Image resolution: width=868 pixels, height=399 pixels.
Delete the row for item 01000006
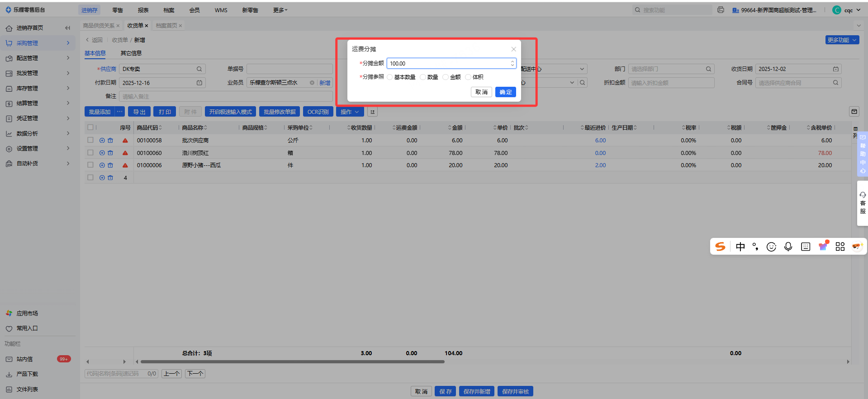110,165
